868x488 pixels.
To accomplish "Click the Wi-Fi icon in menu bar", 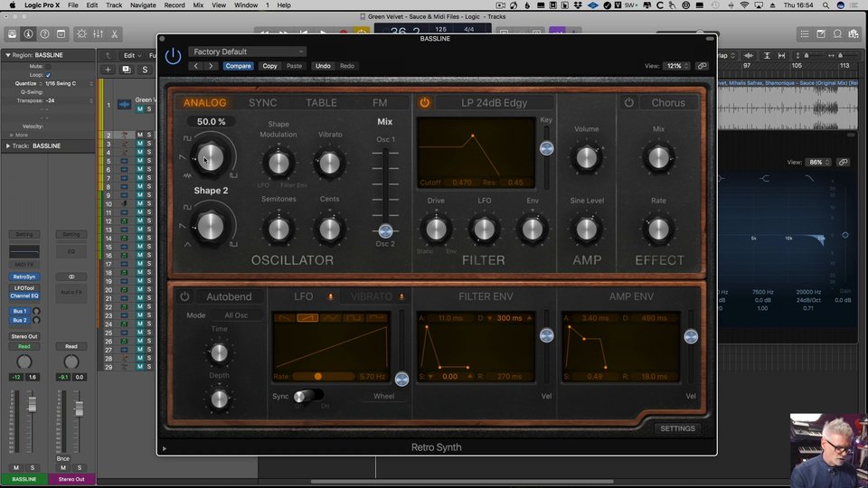I will tap(744, 5).
